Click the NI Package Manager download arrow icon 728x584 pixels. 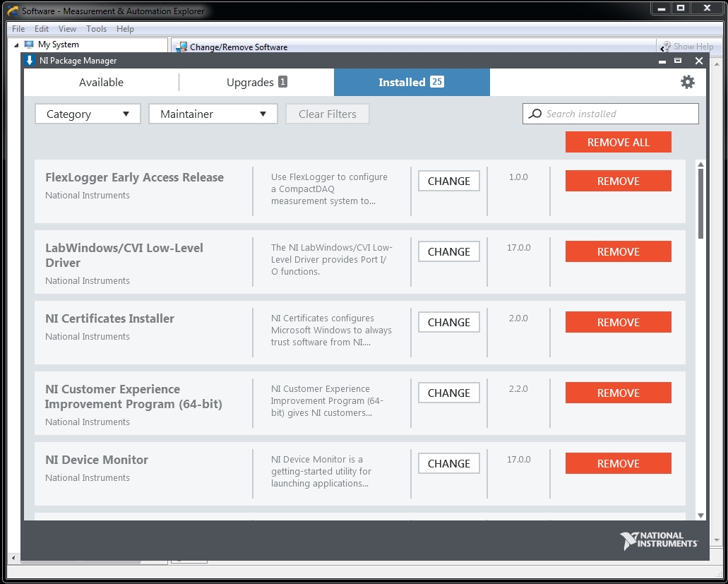30,60
